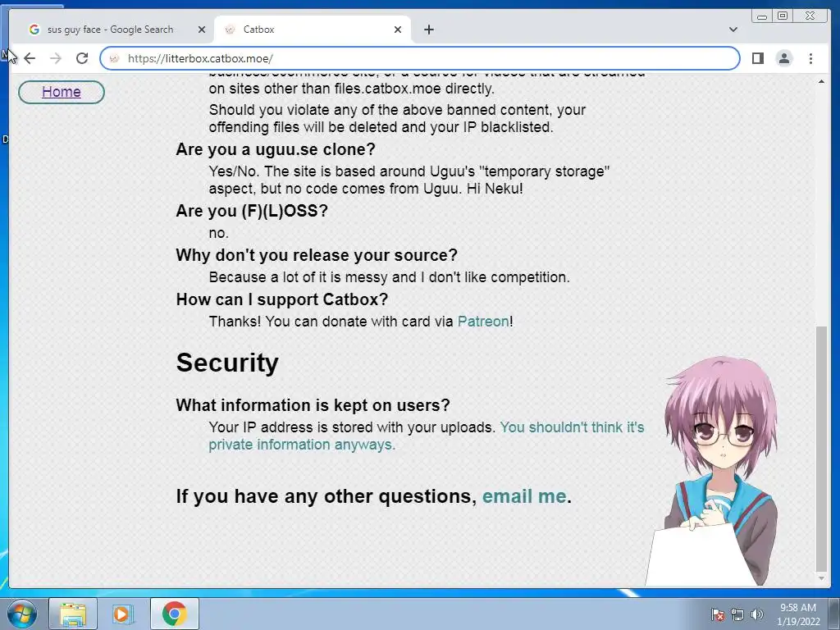Image resolution: width=840 pixels, height=630 pixels.
Task: Click the Catbox favicon on active tab
Action: pos(230,30)
